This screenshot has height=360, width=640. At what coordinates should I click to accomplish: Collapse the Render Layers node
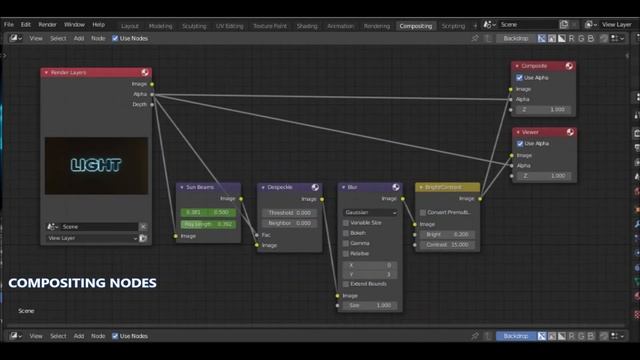click(x=46, y=73)
